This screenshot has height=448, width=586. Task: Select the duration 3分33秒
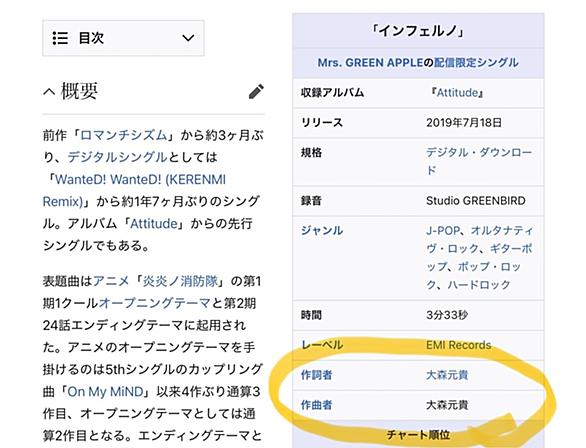pyautogui.click(x=447, y=315)
